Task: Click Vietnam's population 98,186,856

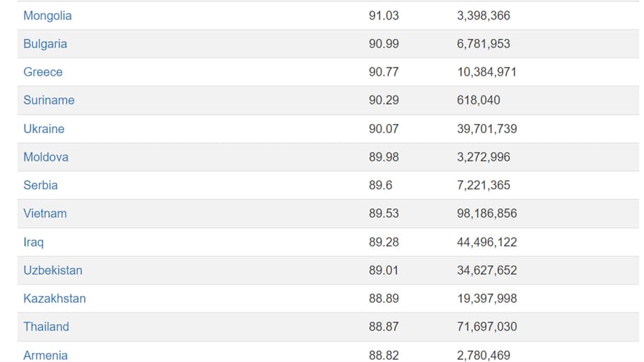Action: pos(487,214)
